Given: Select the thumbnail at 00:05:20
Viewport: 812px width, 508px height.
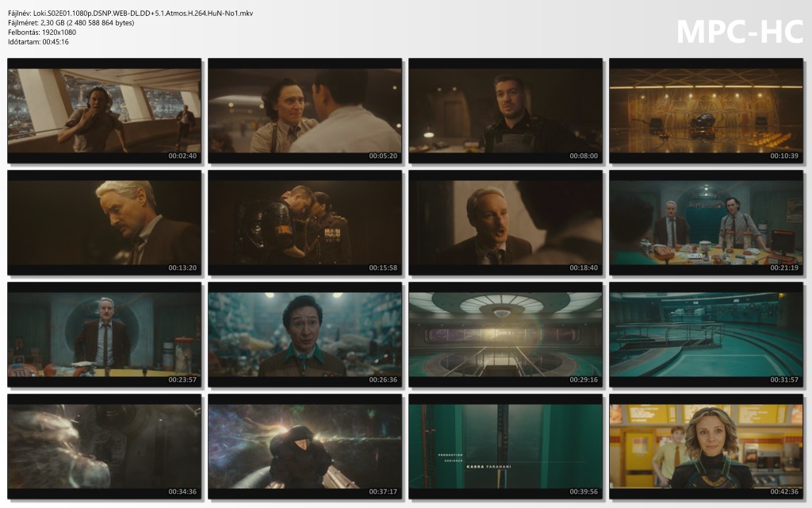Looking at the screenshot, I should tap(305, 110).
